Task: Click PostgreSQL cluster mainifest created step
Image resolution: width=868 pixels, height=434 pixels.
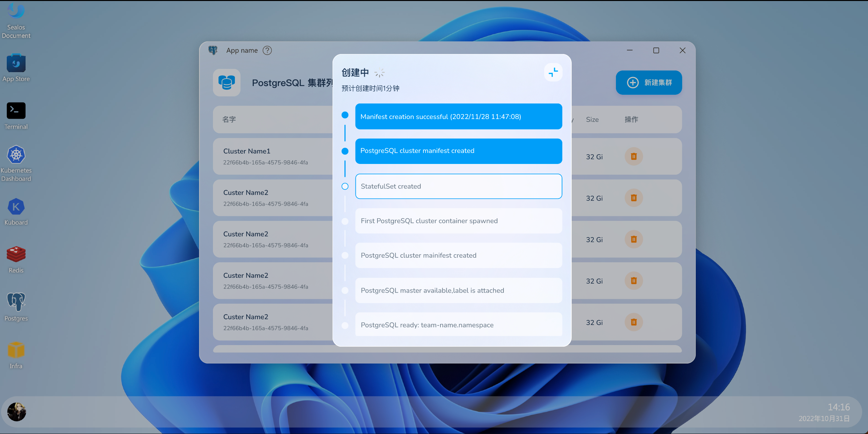Action: 458,255
